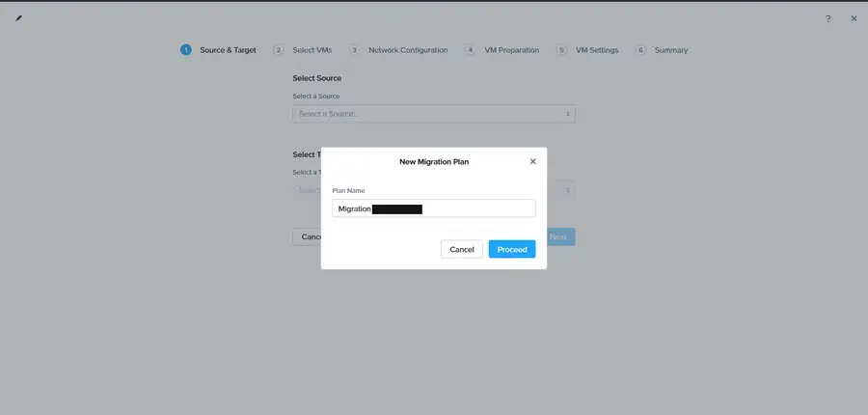Open the Select a Target dropdown arrow
868x415 pixels.
(567, 190)
